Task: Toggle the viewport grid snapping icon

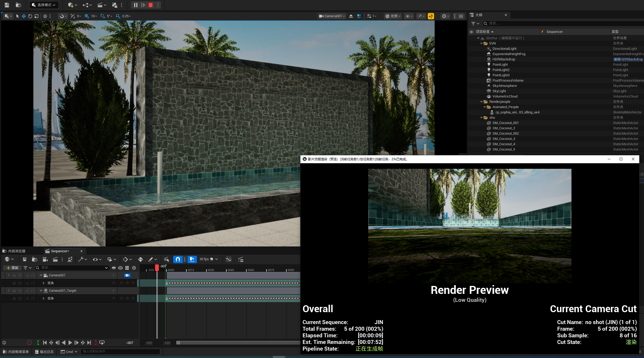Action: click(x=87, y=16)
